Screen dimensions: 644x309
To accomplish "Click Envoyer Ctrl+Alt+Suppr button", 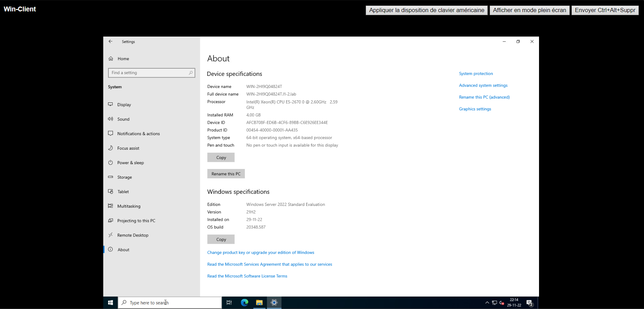I will [x=605, y=10].
